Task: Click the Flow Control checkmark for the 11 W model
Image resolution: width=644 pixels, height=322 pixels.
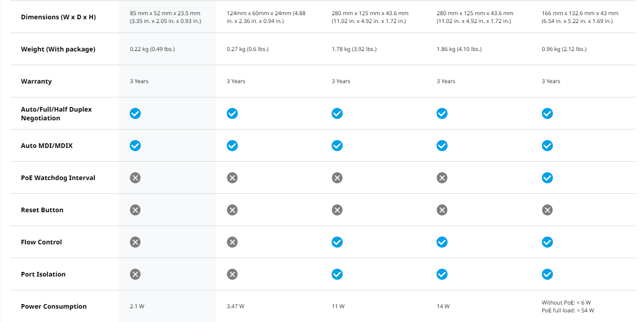Action: [337, 242]
